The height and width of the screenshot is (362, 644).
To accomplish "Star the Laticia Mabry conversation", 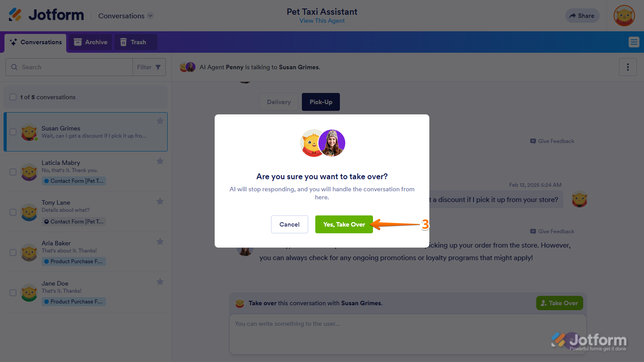I will click(160, 161).
